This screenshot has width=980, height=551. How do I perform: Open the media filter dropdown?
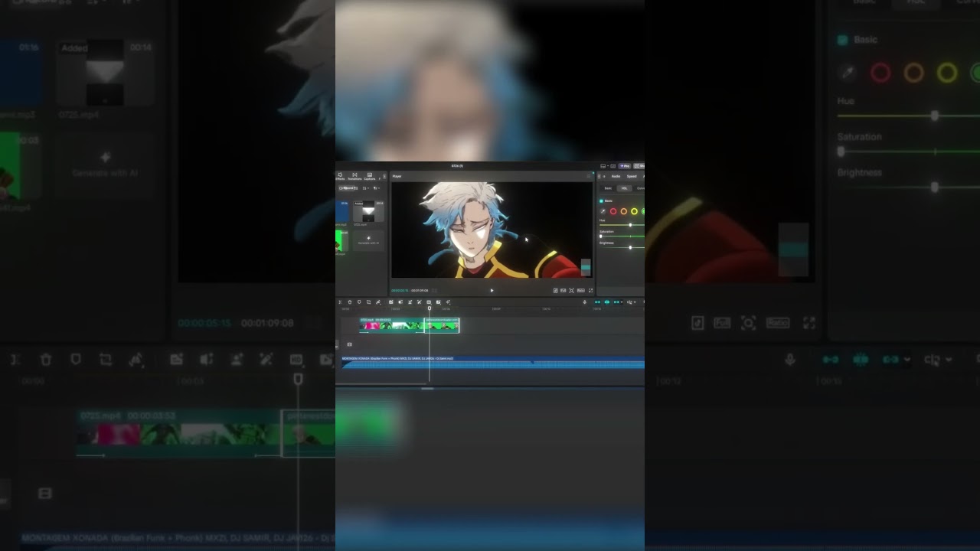377,188
